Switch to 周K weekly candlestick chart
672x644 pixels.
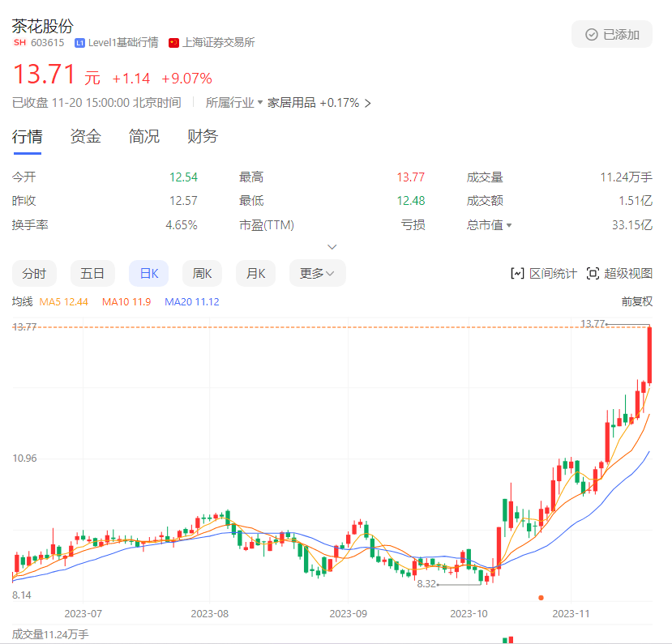pyautogui.click(x=202, y=274)
